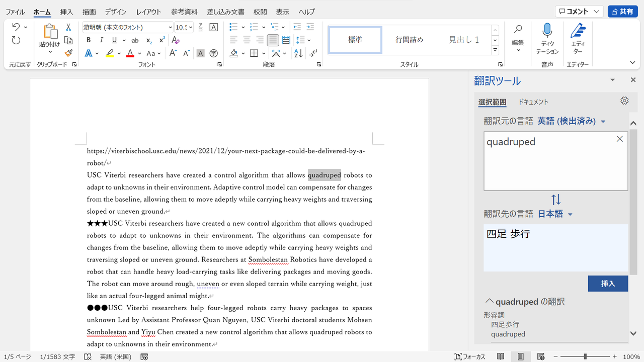Clear the quadruped source text
The height and width of the screenshot is (362, 644).
[620, 139]
